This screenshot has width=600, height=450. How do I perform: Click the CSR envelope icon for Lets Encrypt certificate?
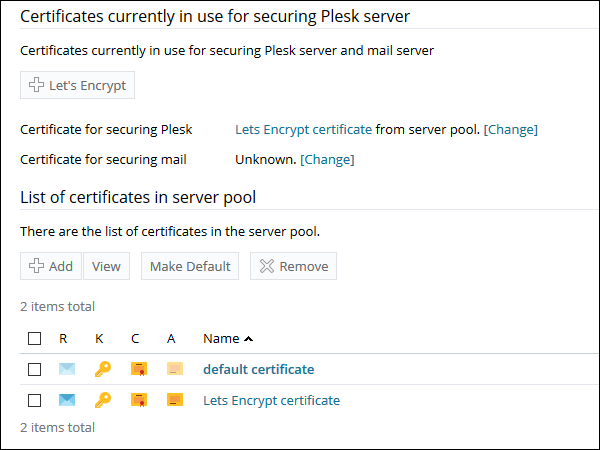click(67, 401)
